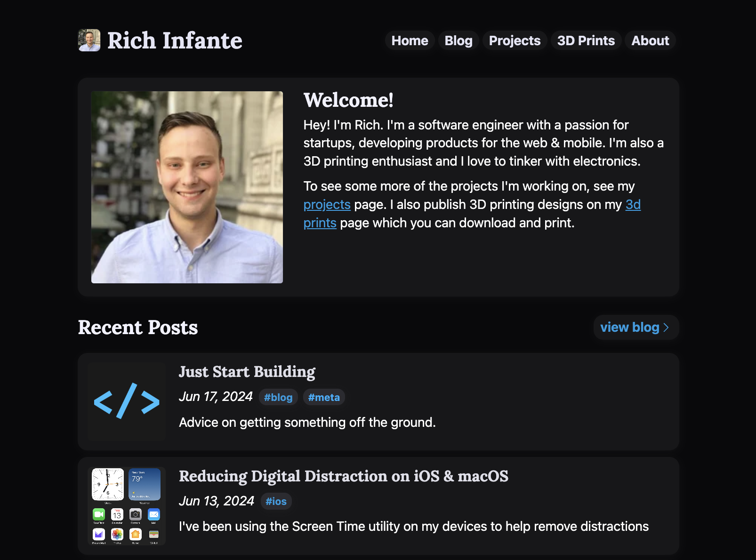Open the iOS home screen post thumbnail
This screenshot has width=756, height=560.
[127, 506]
